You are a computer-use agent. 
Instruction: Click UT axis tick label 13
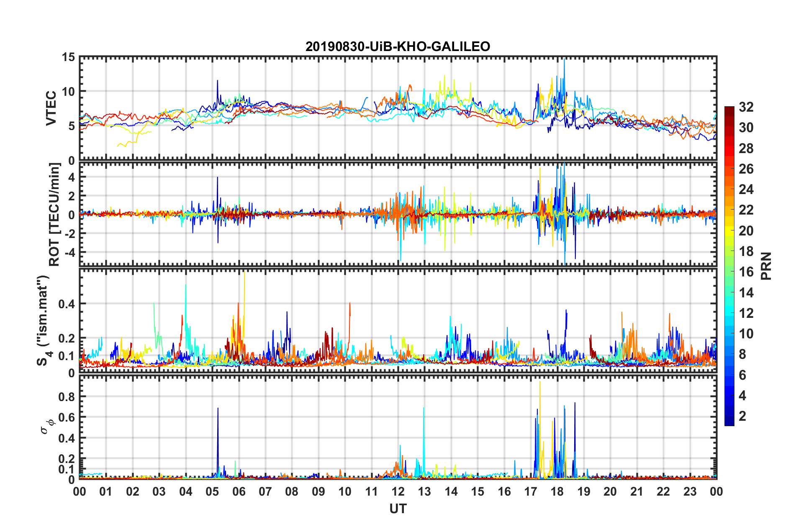424,491
